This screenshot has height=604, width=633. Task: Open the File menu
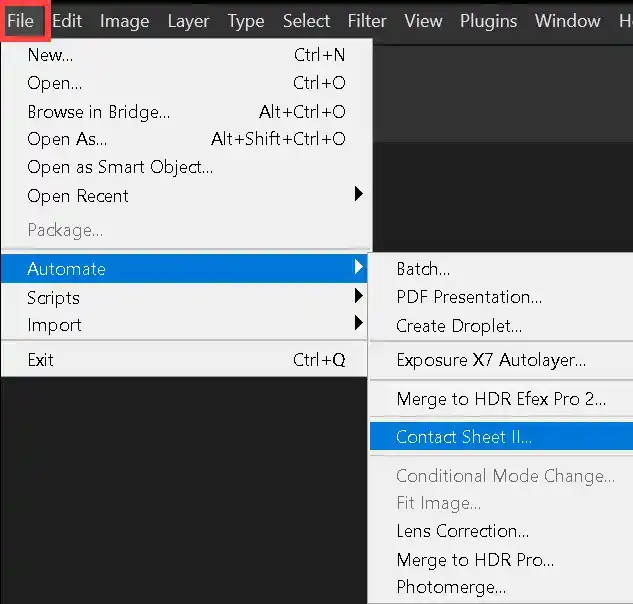20,20
